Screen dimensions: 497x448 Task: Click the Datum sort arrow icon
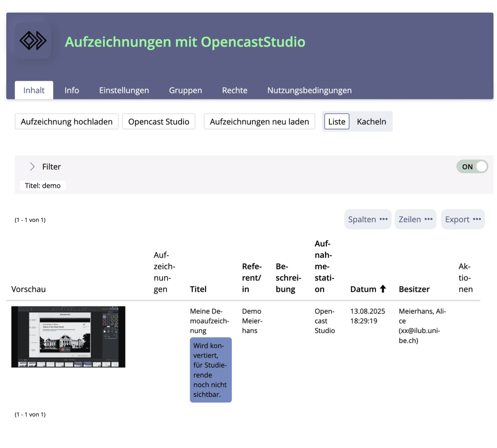[x=383, y=289]
